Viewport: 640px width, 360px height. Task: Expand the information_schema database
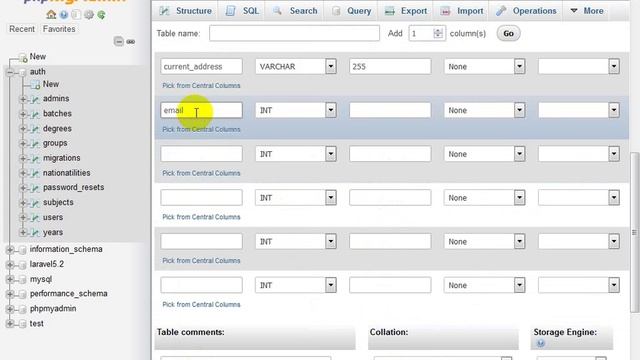10,249
